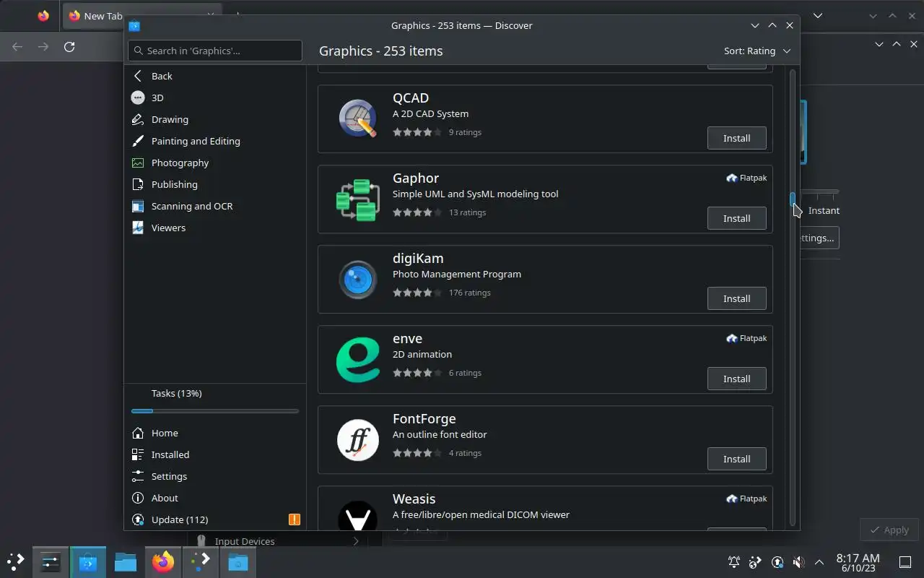Open Discover store icon in taskbar
924x578 pixels.
(88, 561)
